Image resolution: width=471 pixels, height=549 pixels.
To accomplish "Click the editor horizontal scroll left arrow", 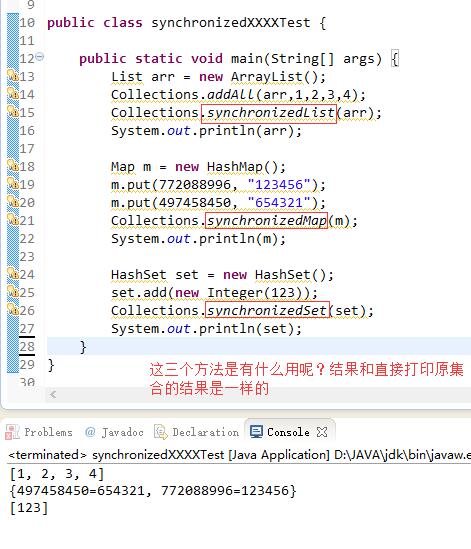I will tap(53, 395).
